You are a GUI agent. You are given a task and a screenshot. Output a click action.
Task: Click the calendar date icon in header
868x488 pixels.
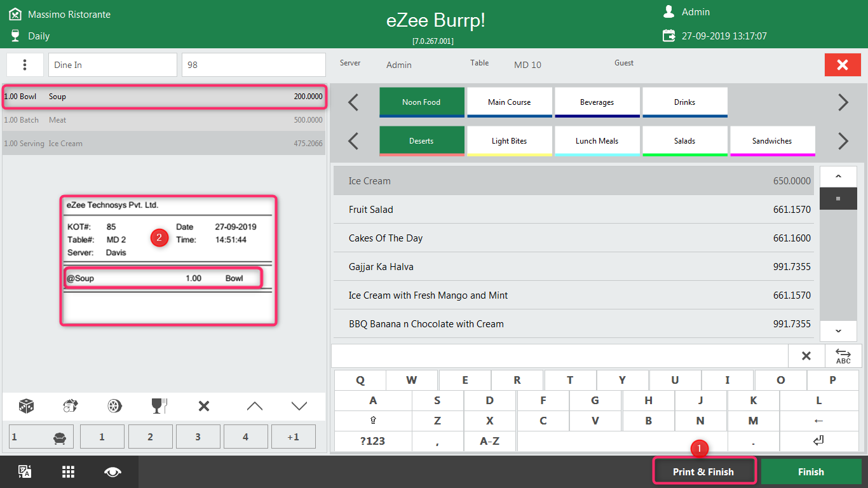click(669, 36)
